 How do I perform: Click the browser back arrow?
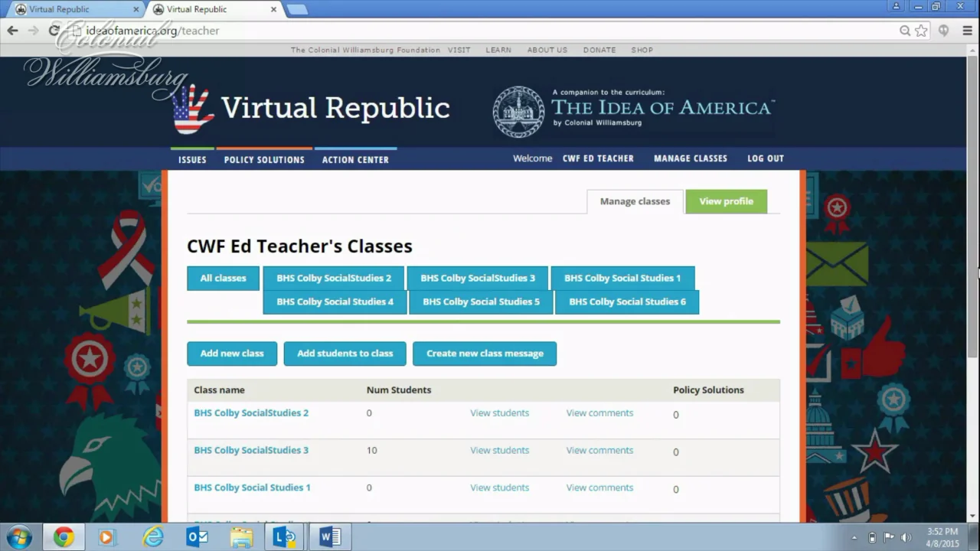point(13,31)
